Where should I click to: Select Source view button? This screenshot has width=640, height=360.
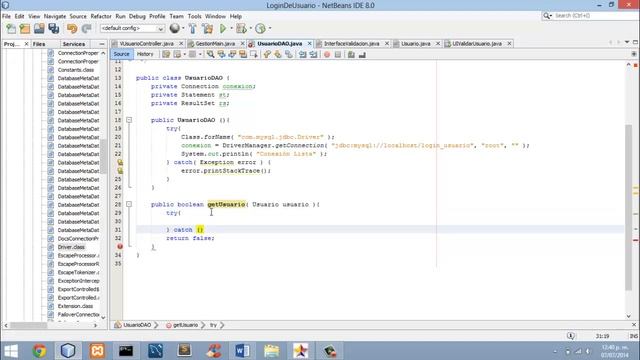[x=121, y=54]
